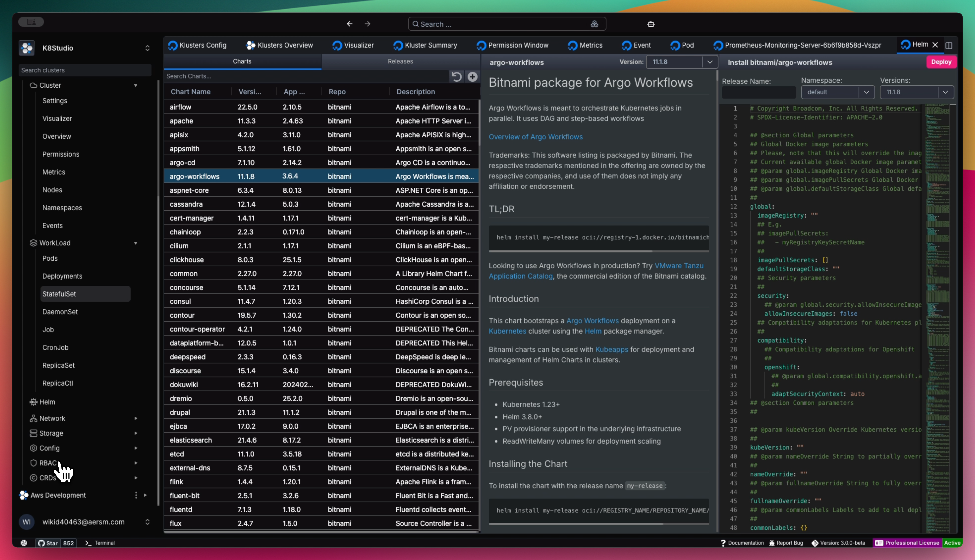The height and width of the screenshot is (560, 975).
Task: Click the Release Name input field
Action: pyautogui.click(x=759, y=92)
